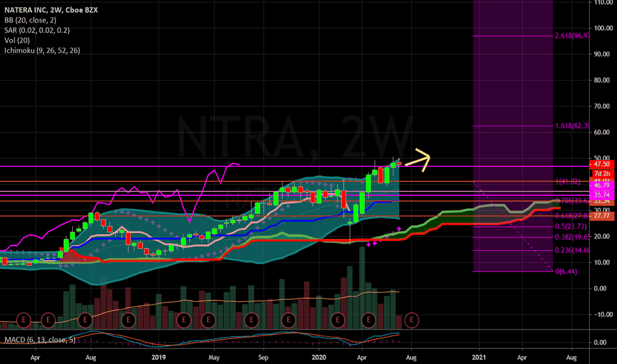The height and width of the screenshot is (364, 617).
Task: Click 80.00 on the price axis
Action: point(603,80)
